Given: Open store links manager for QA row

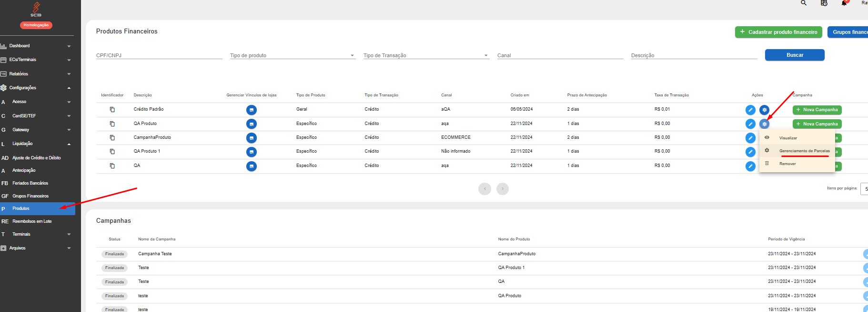Looking at the screenshot, I should coord(252,166).
